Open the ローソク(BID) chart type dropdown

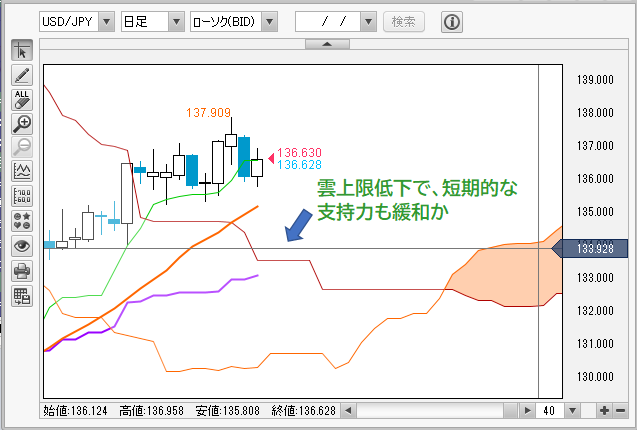tap(270, 22)
